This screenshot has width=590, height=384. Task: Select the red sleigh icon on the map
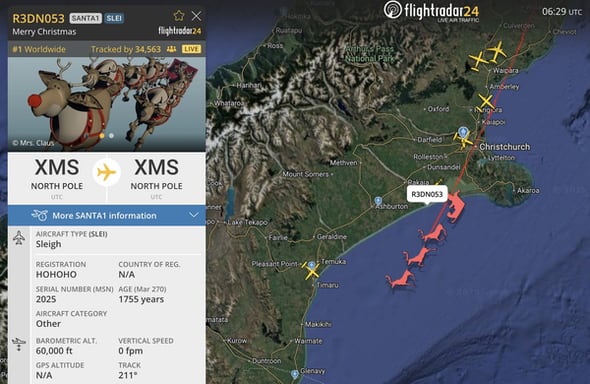tap(455, 206)
